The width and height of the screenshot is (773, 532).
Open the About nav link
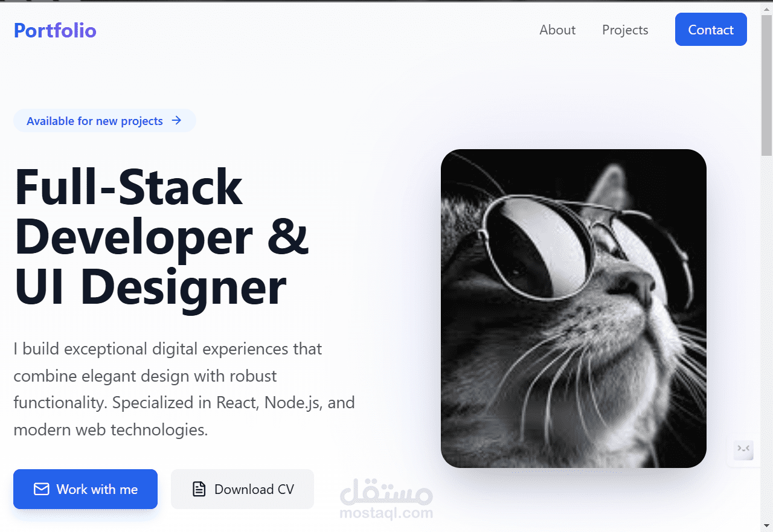coord(557,30)
